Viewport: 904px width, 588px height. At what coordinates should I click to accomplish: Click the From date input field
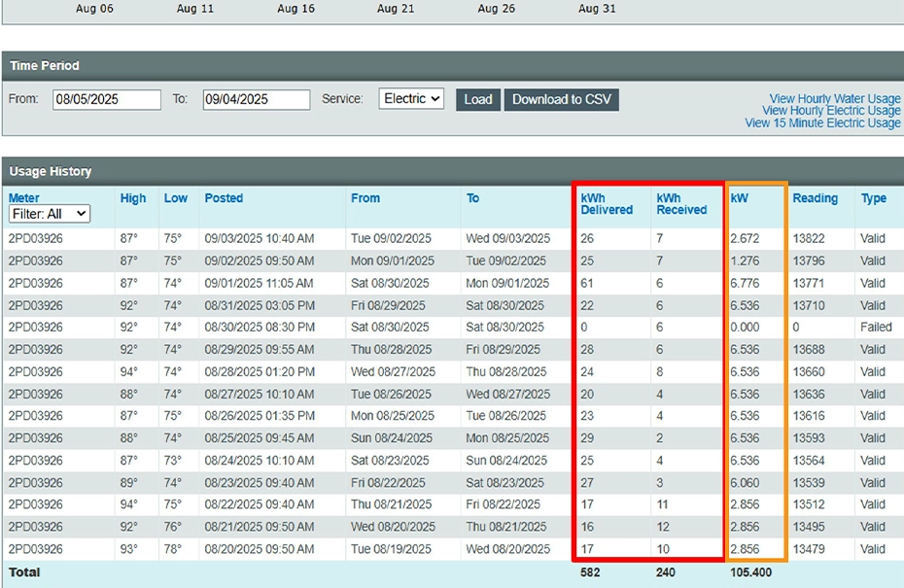(107, 99)
